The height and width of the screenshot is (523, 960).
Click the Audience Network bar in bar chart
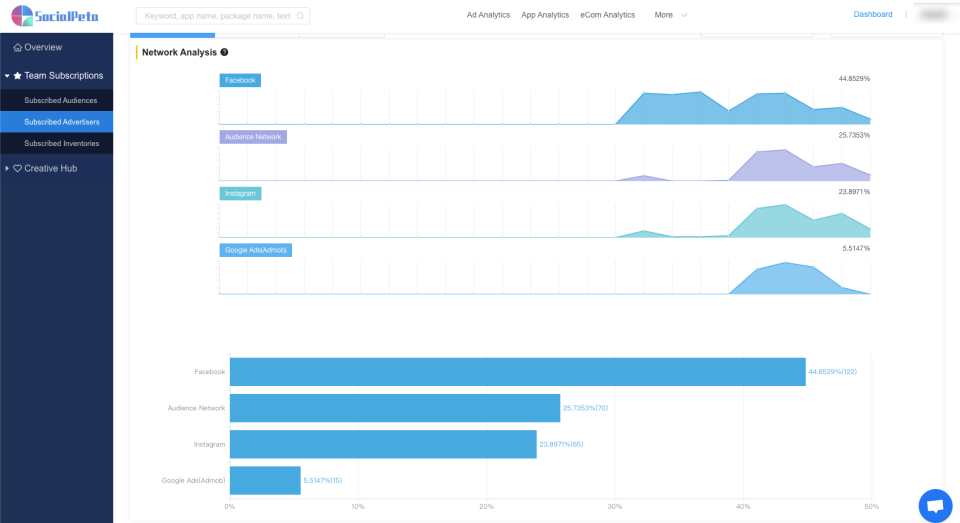395,408
